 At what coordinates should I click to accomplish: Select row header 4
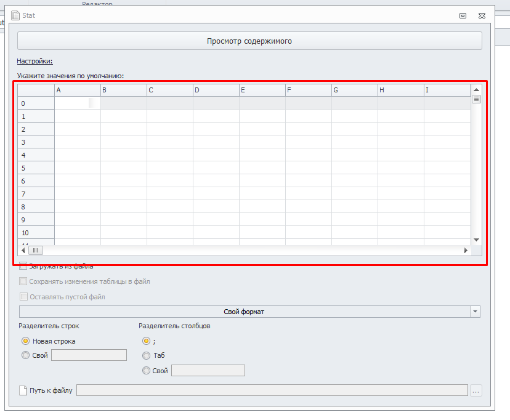point(36,155)
